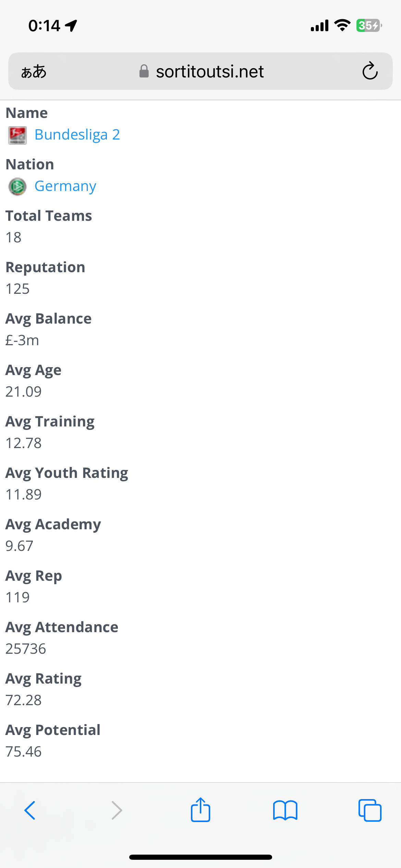The height and width of the screenshot is (868, 401).
Task: Tap the Bundesliga 2 league logo
Action: pyautogui.click(x=17, y=135)
